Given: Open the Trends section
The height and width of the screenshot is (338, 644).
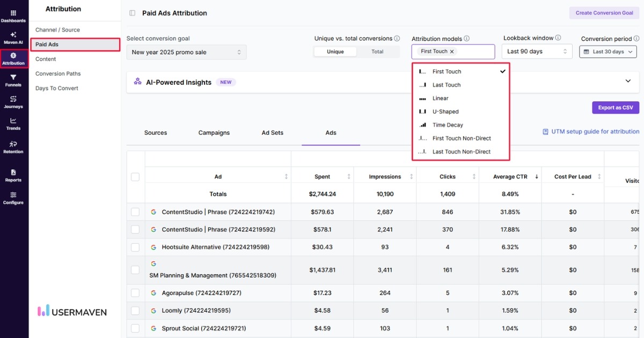Looking at the screenshot, I should pyautogui.click(x=13, y=124).
